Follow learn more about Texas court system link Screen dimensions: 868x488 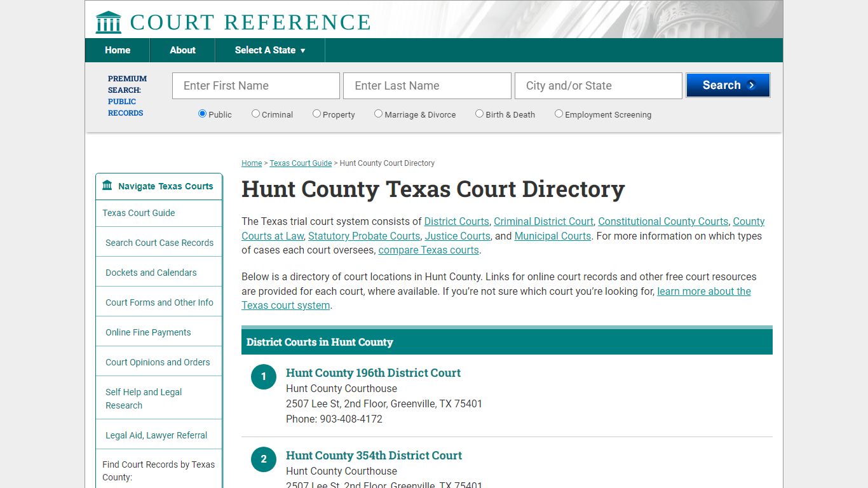click(704, 291)
